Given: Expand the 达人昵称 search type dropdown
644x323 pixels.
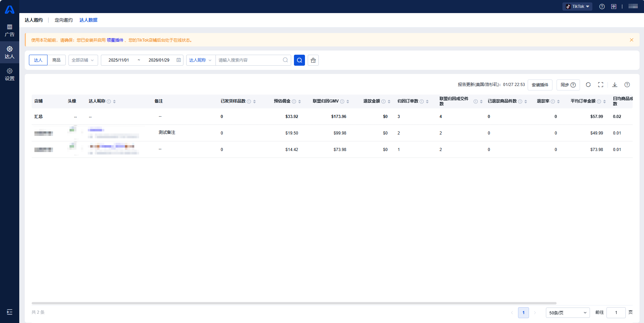Looking at the screenshot, I should [x=200, y=60].
